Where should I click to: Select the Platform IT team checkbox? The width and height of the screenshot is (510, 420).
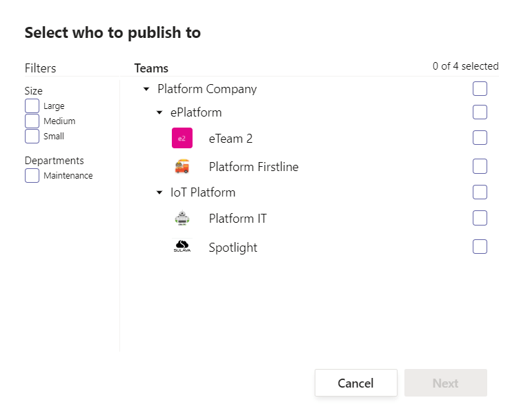tap(480, 218)
